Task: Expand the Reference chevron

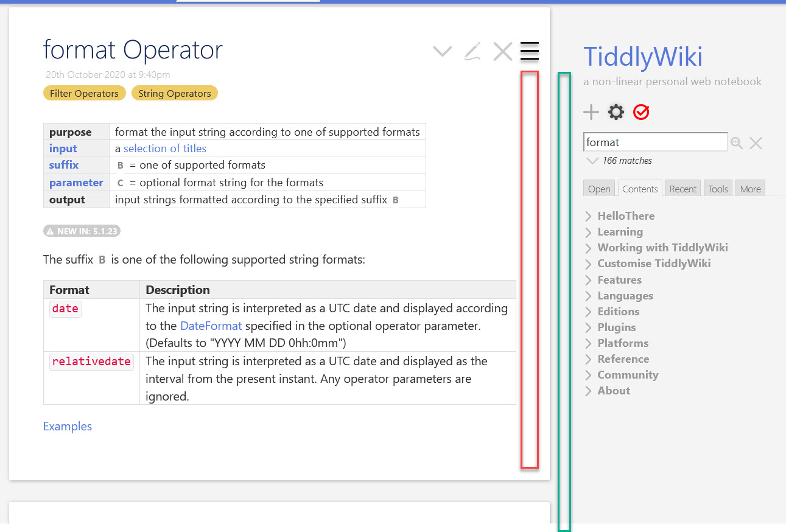Action: coord(589,359)
